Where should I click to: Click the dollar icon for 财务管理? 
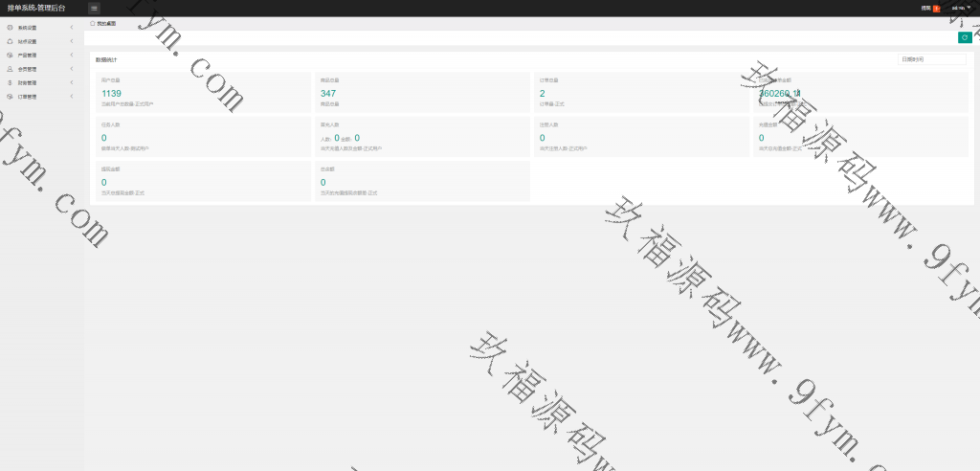point(10,83)
